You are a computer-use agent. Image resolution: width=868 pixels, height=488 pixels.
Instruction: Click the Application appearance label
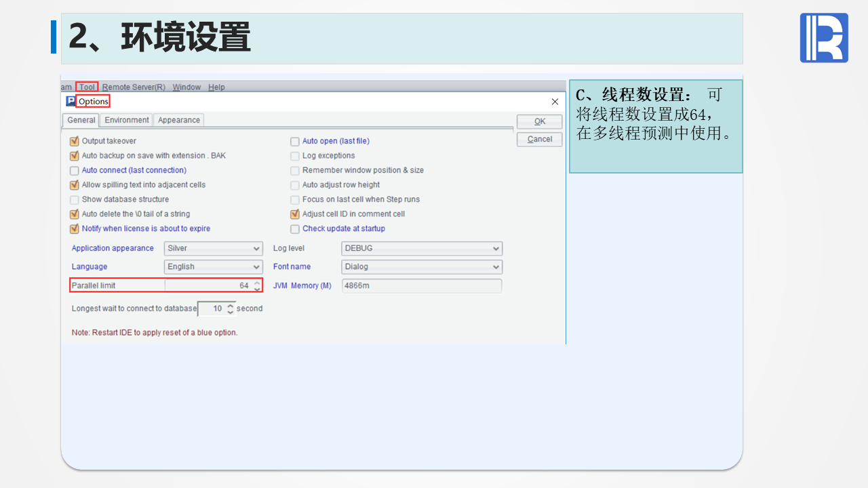tap(113, 248)
